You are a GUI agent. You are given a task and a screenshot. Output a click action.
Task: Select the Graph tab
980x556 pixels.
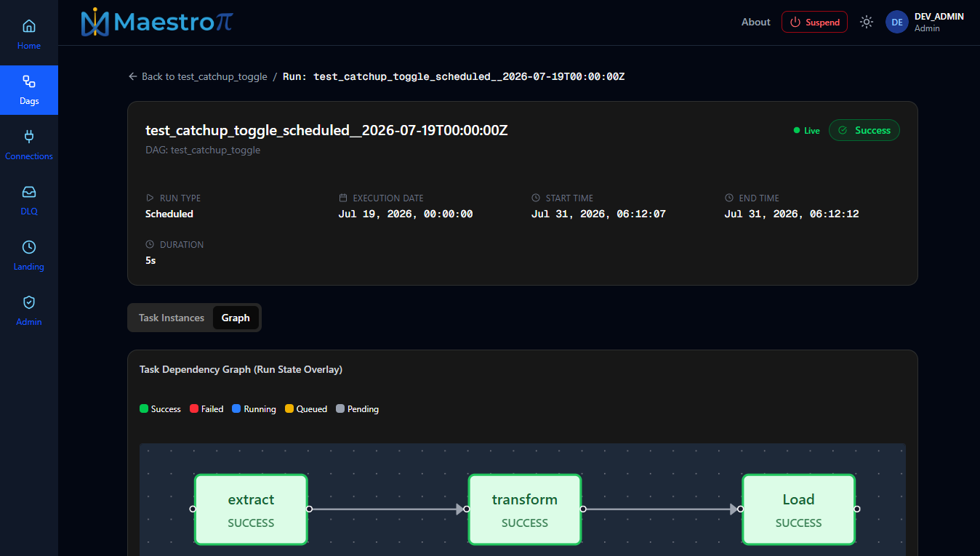236,318
